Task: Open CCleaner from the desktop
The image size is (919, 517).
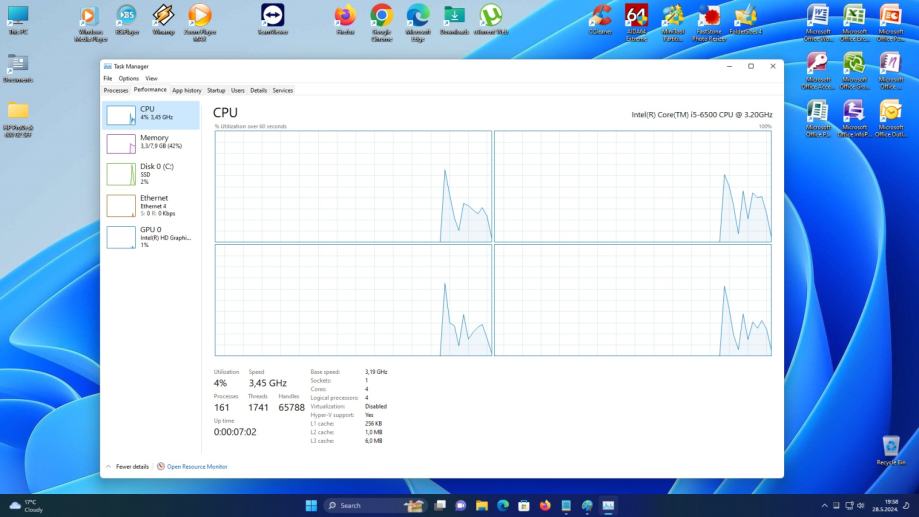Action: (601, 20)
